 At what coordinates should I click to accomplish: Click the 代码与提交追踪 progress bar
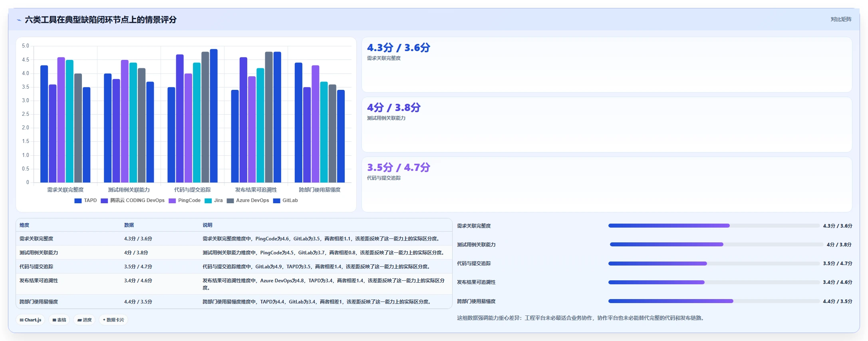[x=714, y=264]
